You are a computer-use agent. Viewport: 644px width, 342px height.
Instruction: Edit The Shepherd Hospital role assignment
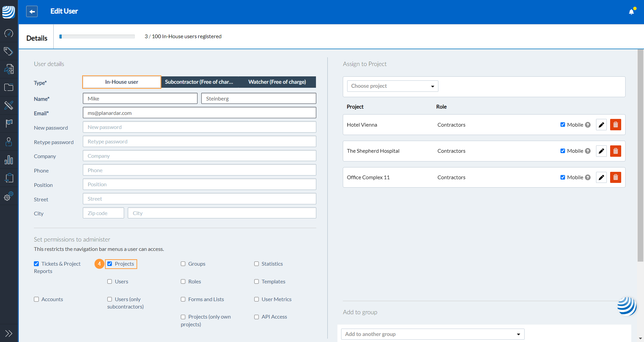[x=601, y=151]
